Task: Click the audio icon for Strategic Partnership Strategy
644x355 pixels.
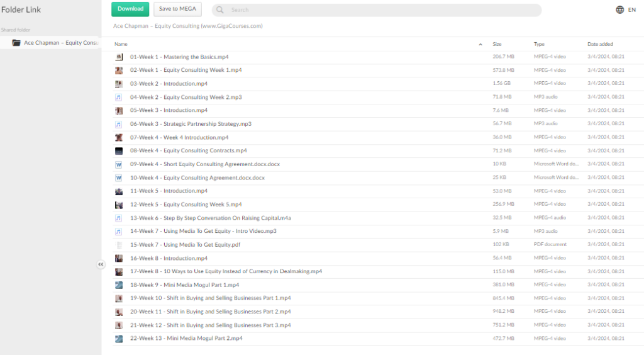Action: click(119, 124)
